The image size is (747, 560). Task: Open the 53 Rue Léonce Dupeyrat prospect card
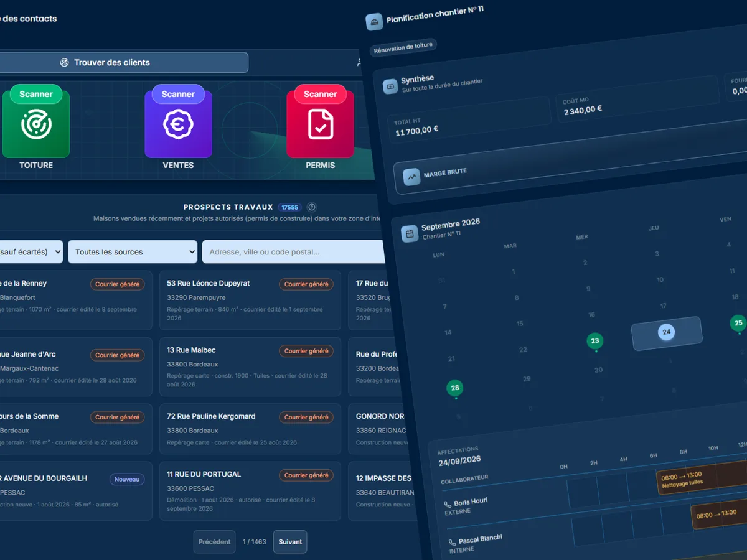tap(250, 300)
